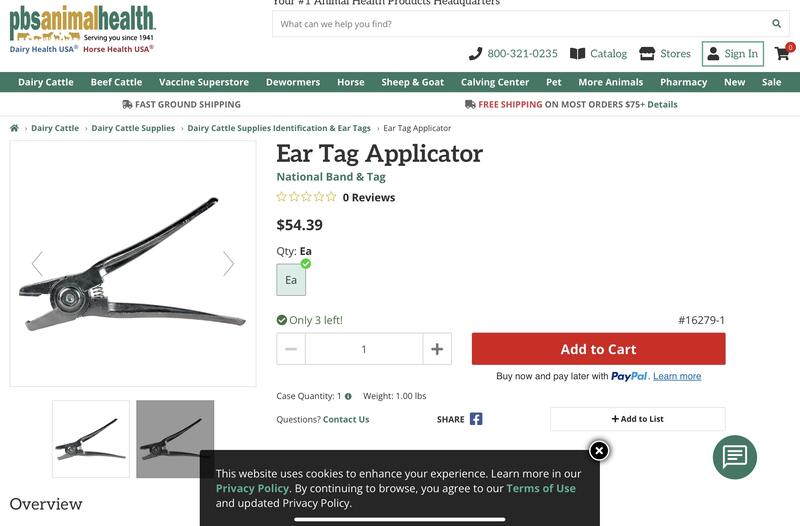Select the second product thumbnail

point(175,439)
